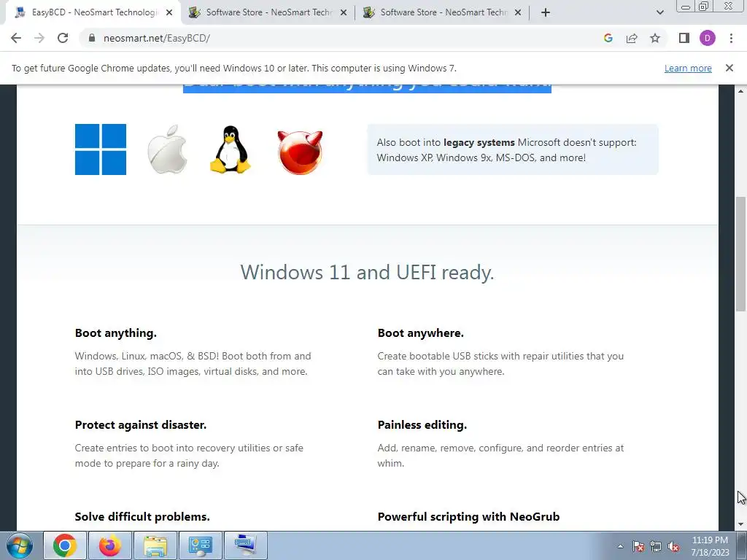Click the muted volume tray icon
The width and height of the screenshot is (747, 560).
673,547
